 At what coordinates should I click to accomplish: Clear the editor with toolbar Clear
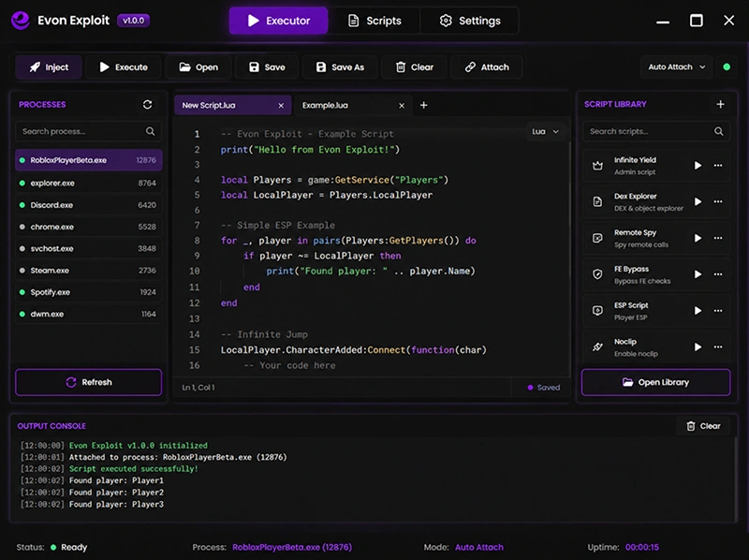[x=415, y=66]
